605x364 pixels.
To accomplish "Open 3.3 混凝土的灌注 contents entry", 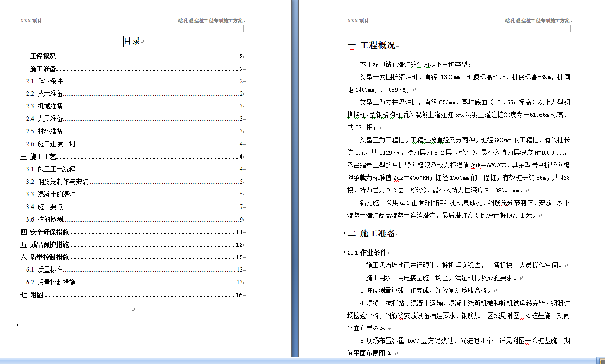I will pos(56,195).
